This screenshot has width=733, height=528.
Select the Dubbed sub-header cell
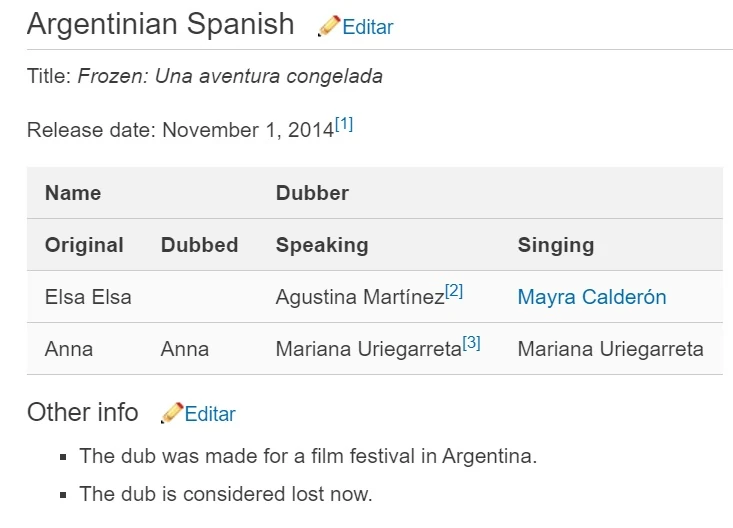pos(199,245)
